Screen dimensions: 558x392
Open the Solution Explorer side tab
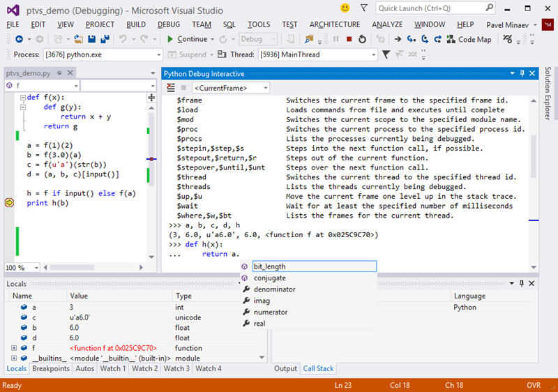click(548, 93)
